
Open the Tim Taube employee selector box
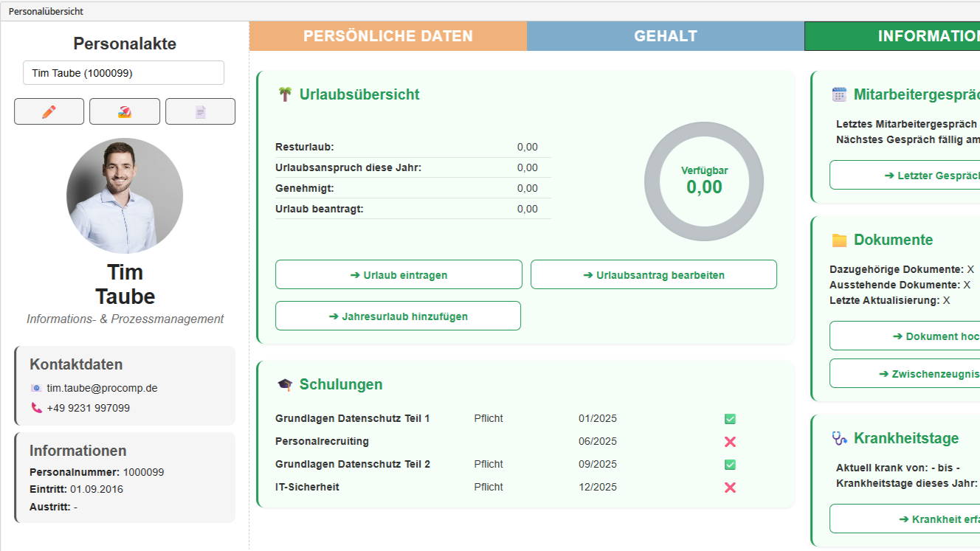[123, 73]
